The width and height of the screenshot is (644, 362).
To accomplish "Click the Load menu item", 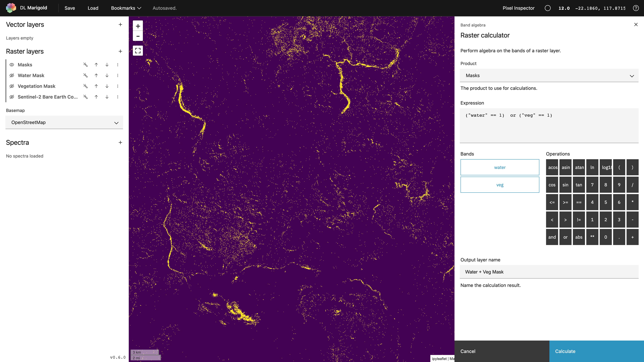I will tap(93, 8).
